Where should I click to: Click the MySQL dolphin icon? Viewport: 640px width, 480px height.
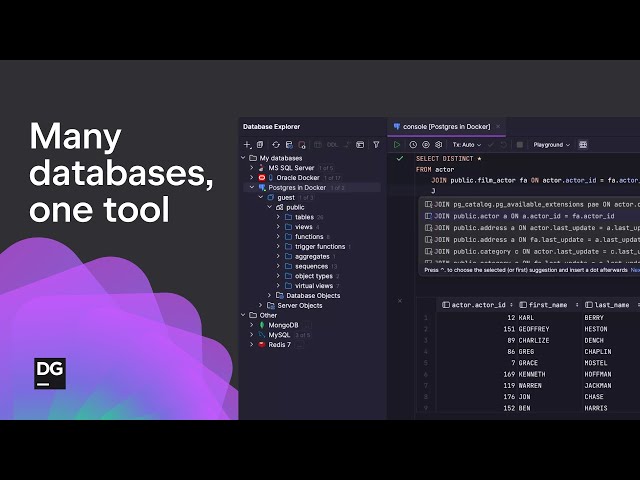[x=262, y=335]
